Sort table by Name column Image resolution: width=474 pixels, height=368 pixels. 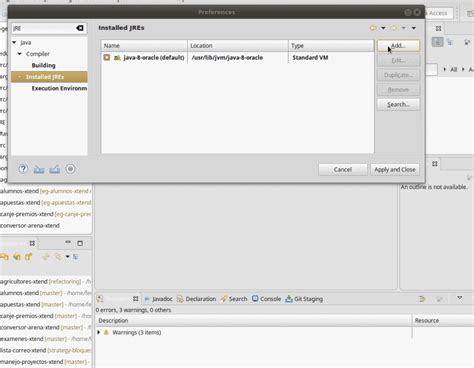pyautogui.click(x=144, y=46)
